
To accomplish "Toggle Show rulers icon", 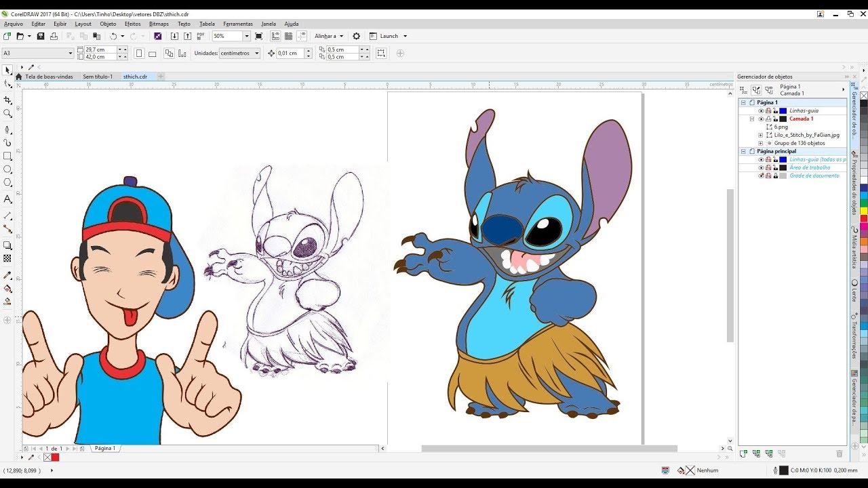I will pyautogui.click(x=276, y=36).
